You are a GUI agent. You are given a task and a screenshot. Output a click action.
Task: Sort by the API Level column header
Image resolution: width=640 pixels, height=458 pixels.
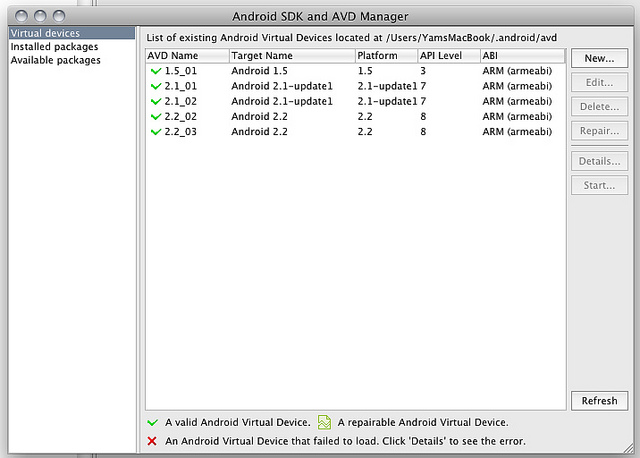449,56
